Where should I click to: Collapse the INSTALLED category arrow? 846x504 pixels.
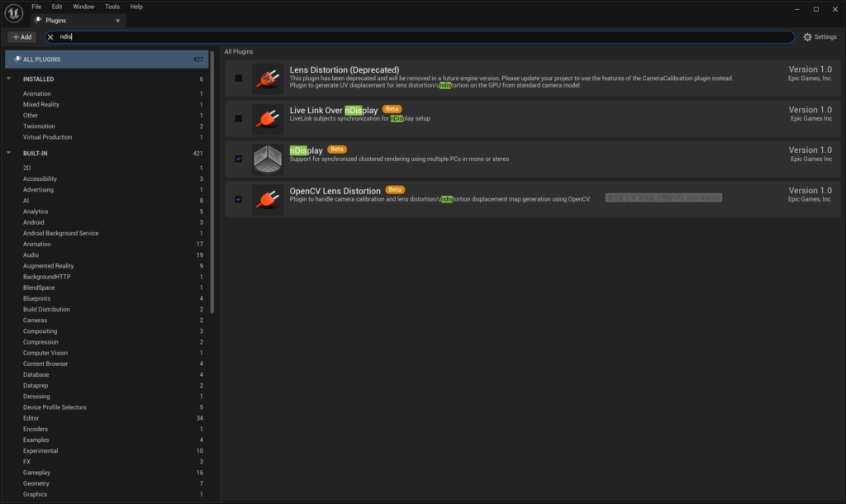coord(8,78)
